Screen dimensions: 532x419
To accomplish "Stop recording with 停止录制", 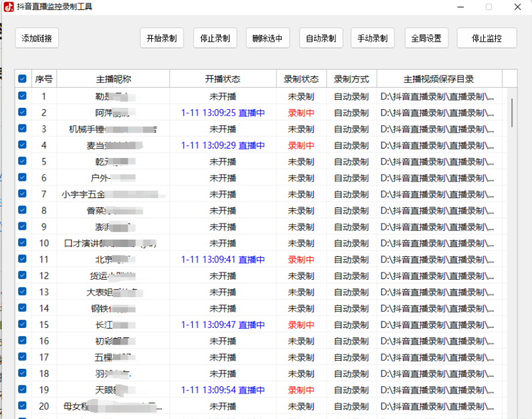I will click(x=215, y=38).
